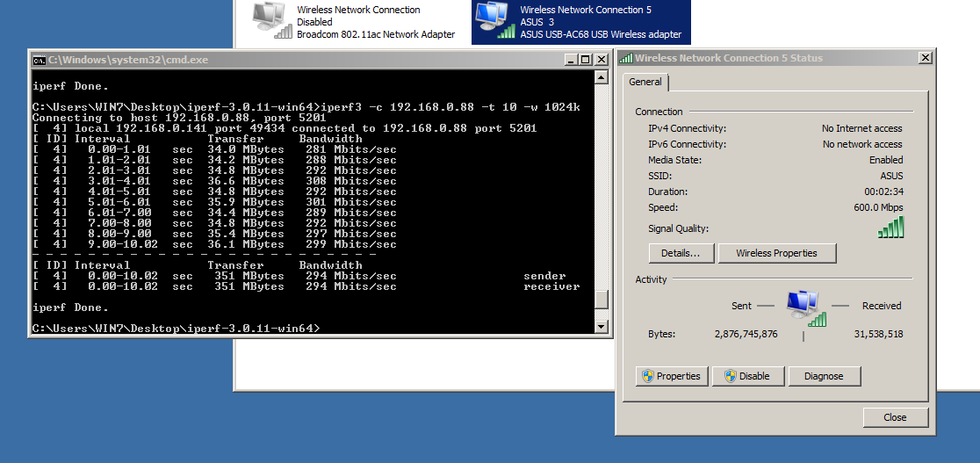Click the signal icon in Status title bar
980x463 pixels.
625,58
